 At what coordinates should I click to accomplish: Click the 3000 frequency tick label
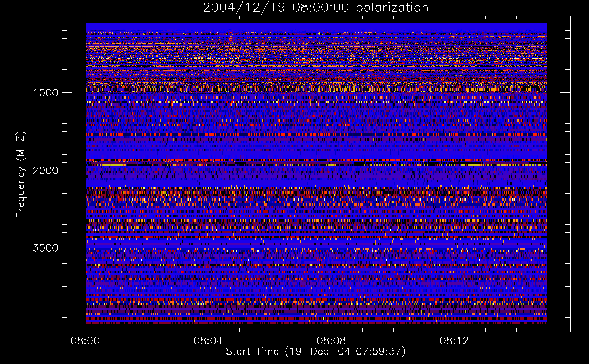click(x=46, y=248)
